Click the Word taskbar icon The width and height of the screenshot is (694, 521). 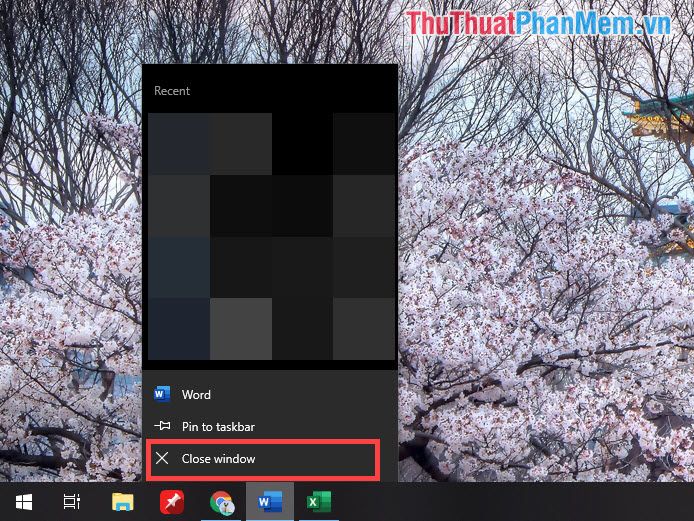click(270, 502)
